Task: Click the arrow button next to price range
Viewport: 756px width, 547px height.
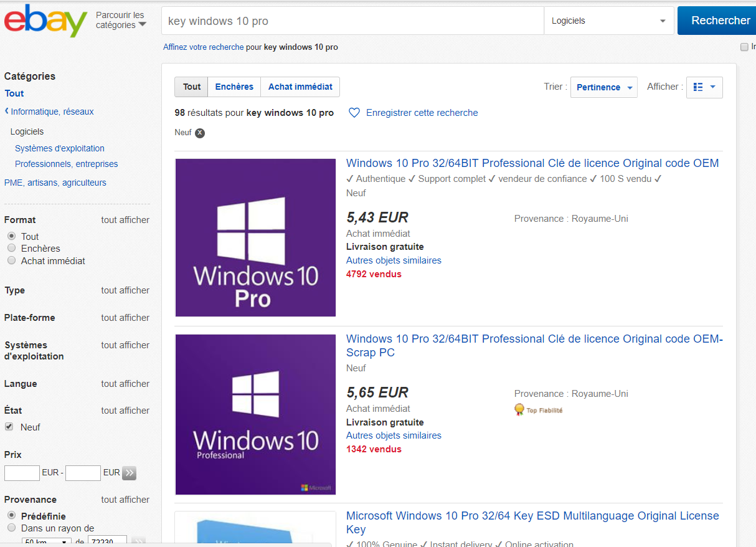Action: point(129,473)
